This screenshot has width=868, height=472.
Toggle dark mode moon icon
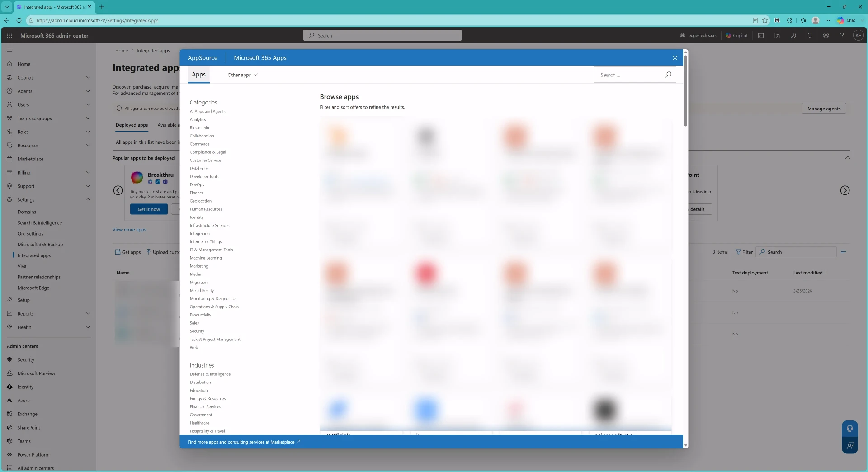793,35
